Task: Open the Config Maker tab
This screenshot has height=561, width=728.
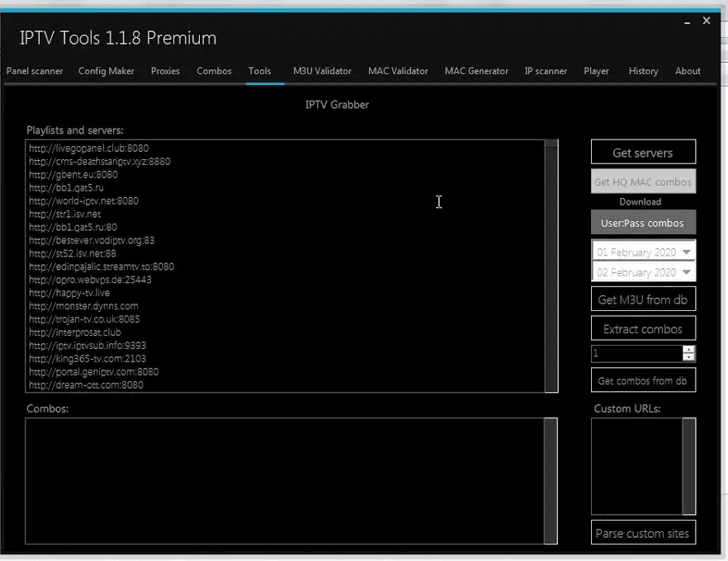Action: (x=106, y=72)
